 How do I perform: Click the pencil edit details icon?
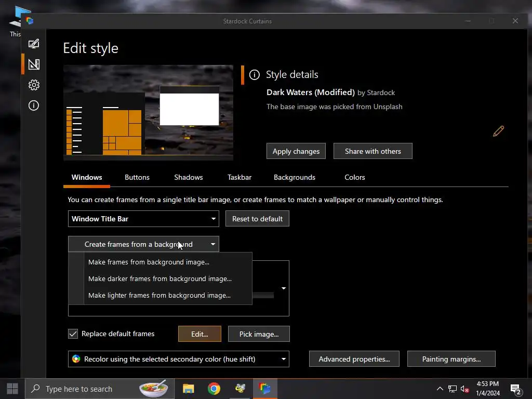498,131
